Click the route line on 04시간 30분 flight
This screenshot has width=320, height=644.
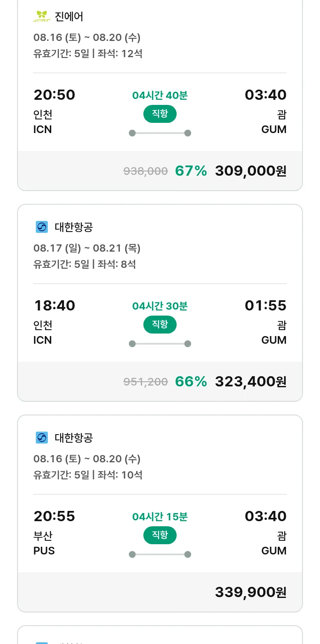[x=160, y=344]
